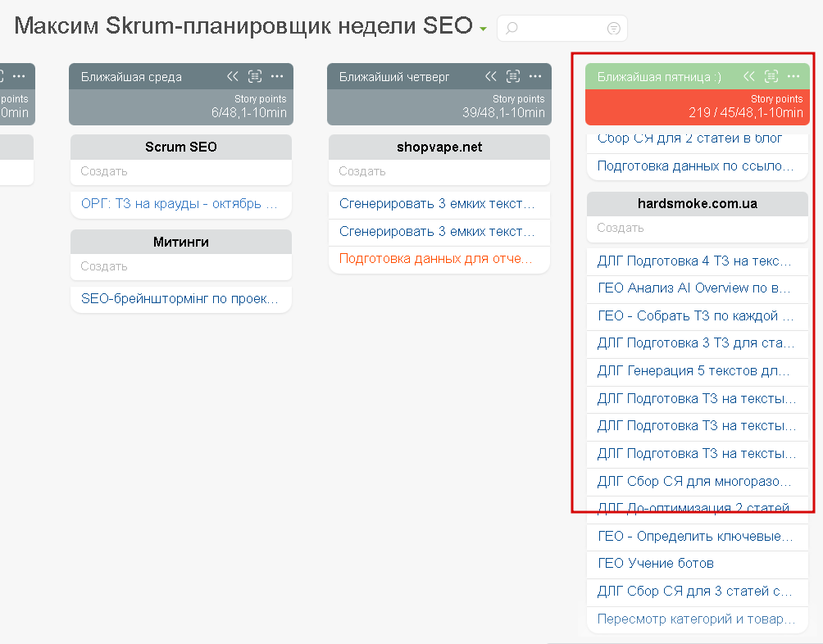Open the ОРГ: ТЗ на крауды task

(180, 204)
